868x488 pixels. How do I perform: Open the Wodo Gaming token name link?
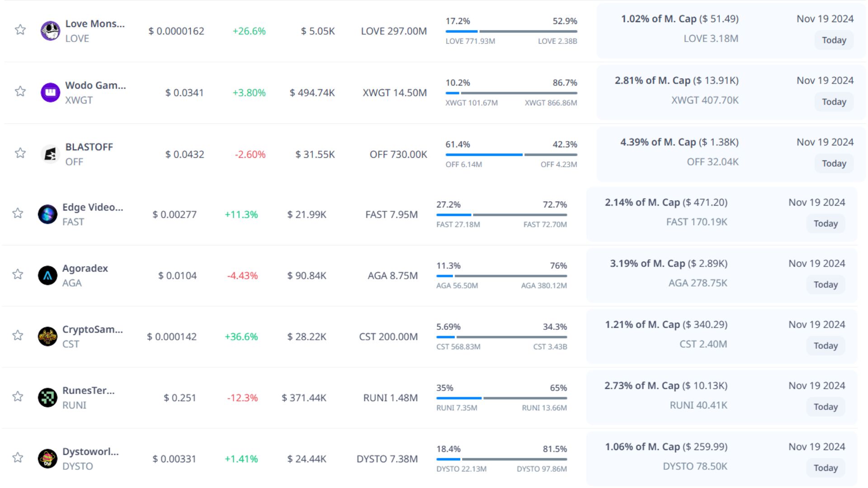click(95, 85)
